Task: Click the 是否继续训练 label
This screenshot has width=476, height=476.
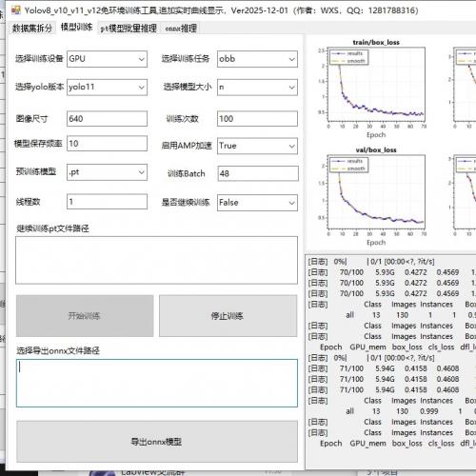Action: (x=186, y=203)
